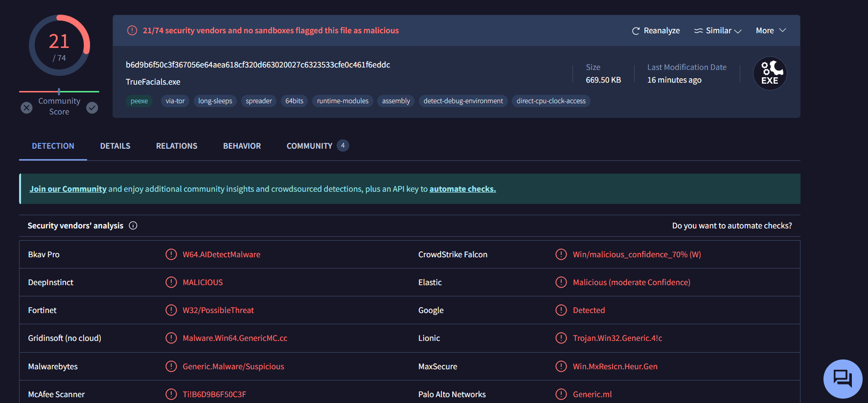The width and height of the screenshot is (868, 403).
Task: Click the Win/malicious_confidence_70% (W) result
Action: tap(637, 254)
